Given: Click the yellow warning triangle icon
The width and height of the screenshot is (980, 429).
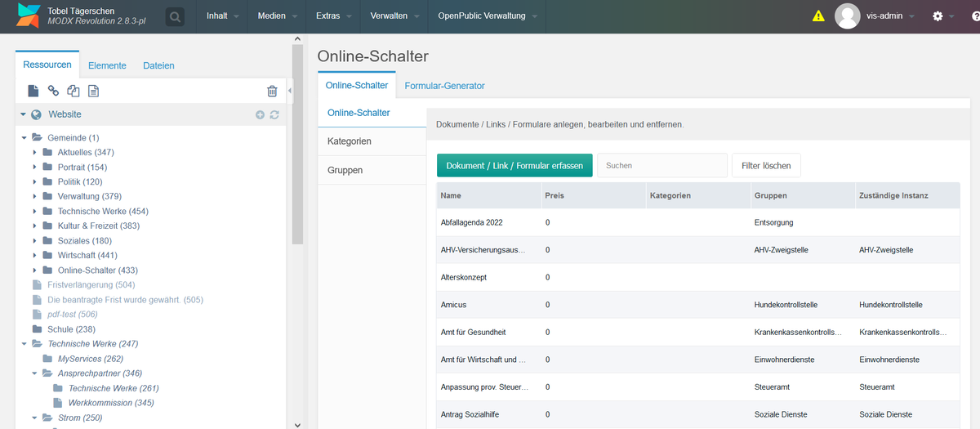Looking at the screenshot, I should tap(818, 16).
